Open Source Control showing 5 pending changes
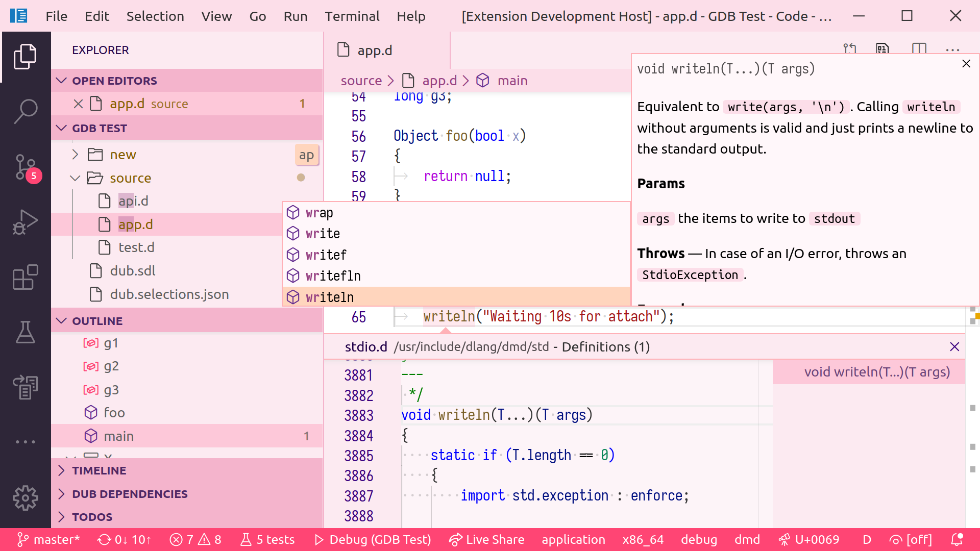 point(26,167)
